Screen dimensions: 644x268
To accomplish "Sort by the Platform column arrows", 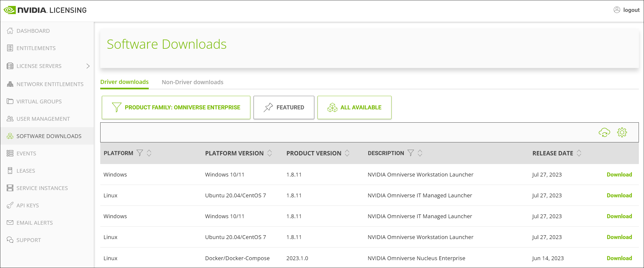I will pos(149,153).
